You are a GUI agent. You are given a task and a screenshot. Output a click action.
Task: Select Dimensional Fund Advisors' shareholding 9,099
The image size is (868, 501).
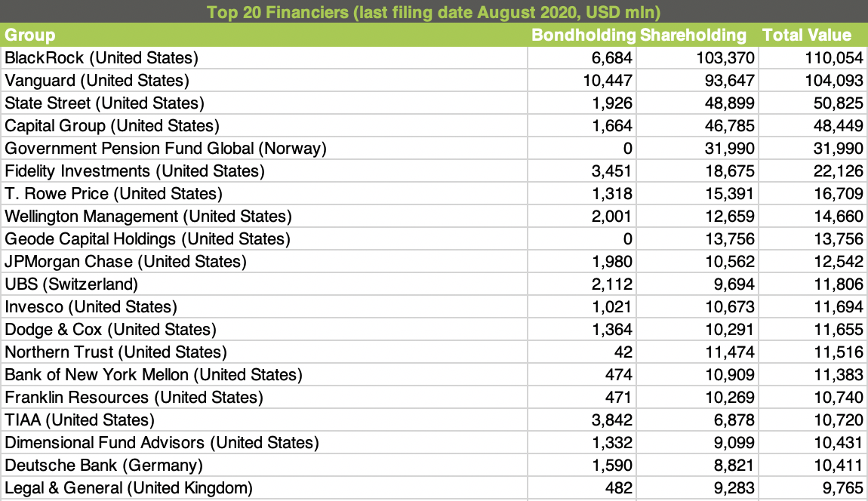697,444
